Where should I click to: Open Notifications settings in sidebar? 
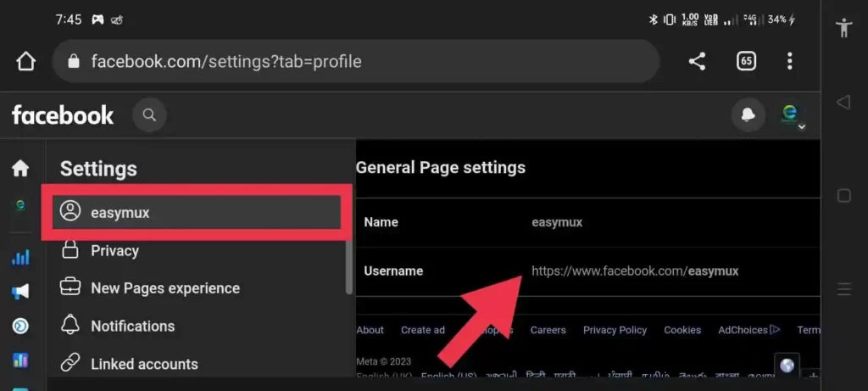point(133,327)
